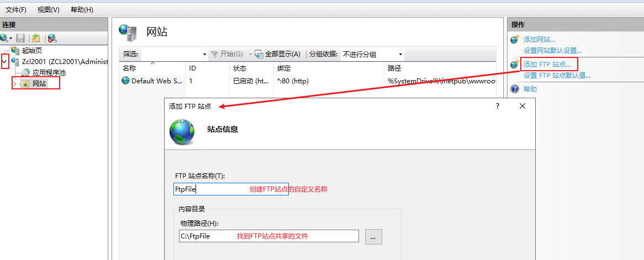This screenshot has height=260, width=644.
Task: Close the 添加 FTP 站点 dialog
Action: [x=522, y=107]
